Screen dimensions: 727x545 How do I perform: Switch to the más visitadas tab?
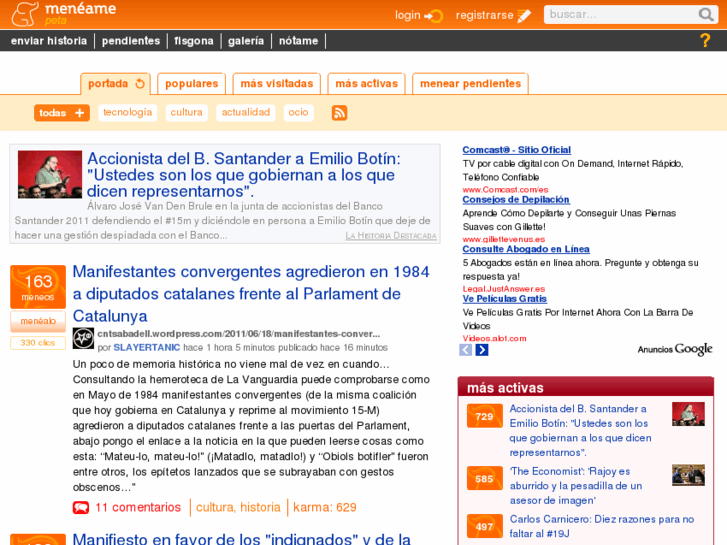click(277, 84)
